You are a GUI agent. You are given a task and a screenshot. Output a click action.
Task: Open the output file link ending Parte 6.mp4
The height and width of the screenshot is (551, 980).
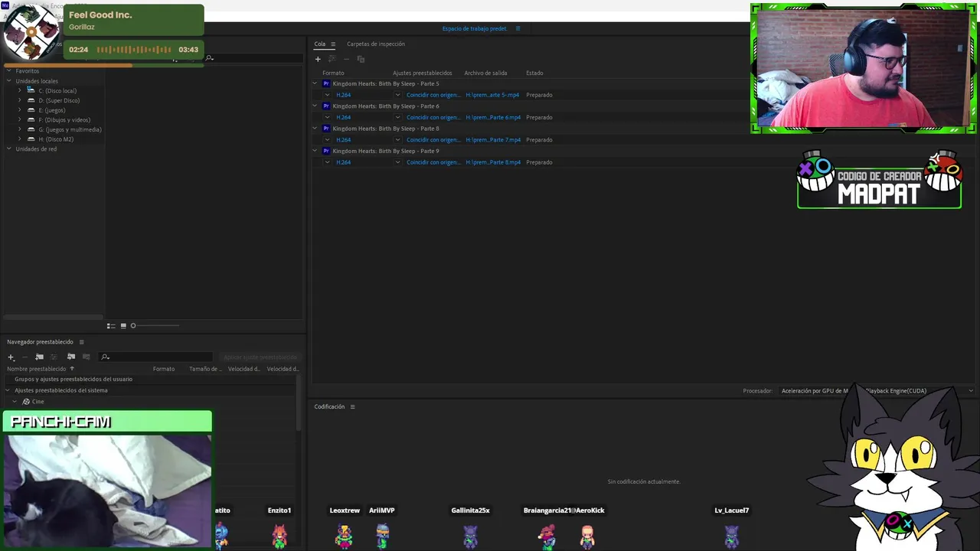493,117
